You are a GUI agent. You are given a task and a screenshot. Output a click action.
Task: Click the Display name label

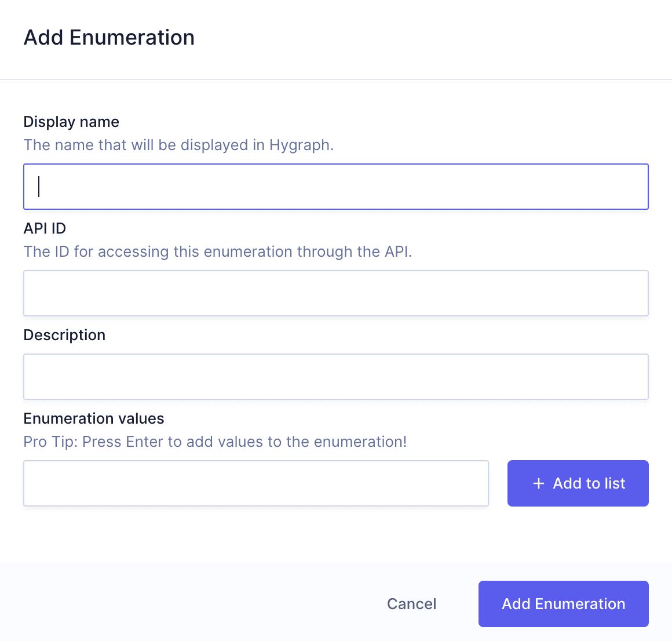71,122
